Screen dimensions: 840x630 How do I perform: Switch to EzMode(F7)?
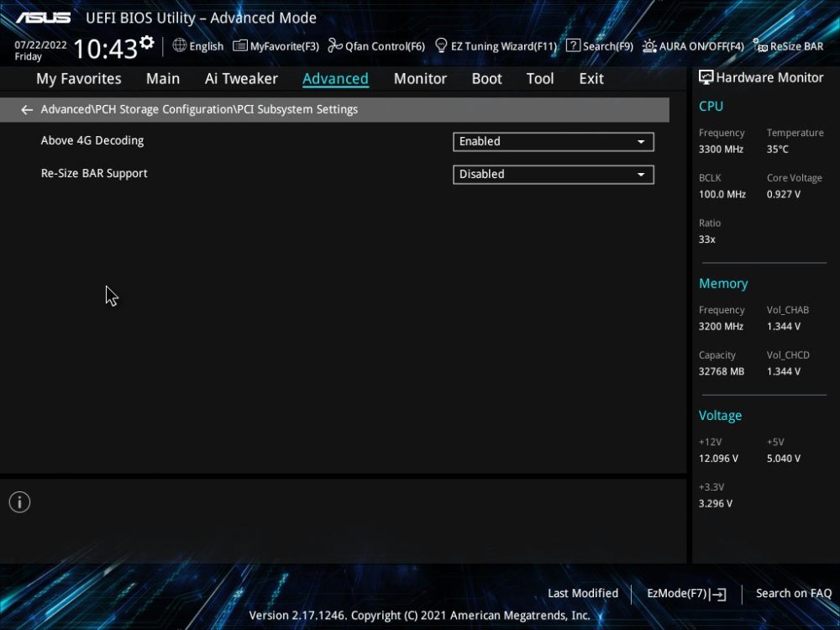tap(686, 594)
